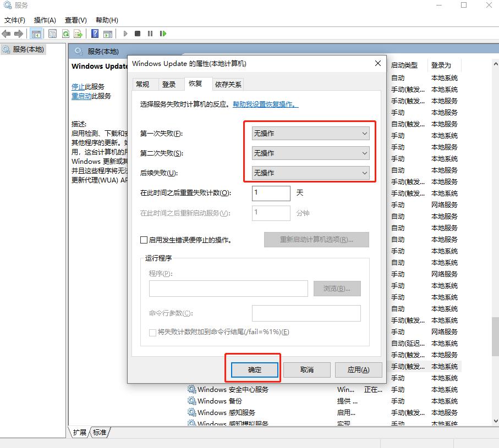Click the Help icon in the toolbar

tap(94, 33)
